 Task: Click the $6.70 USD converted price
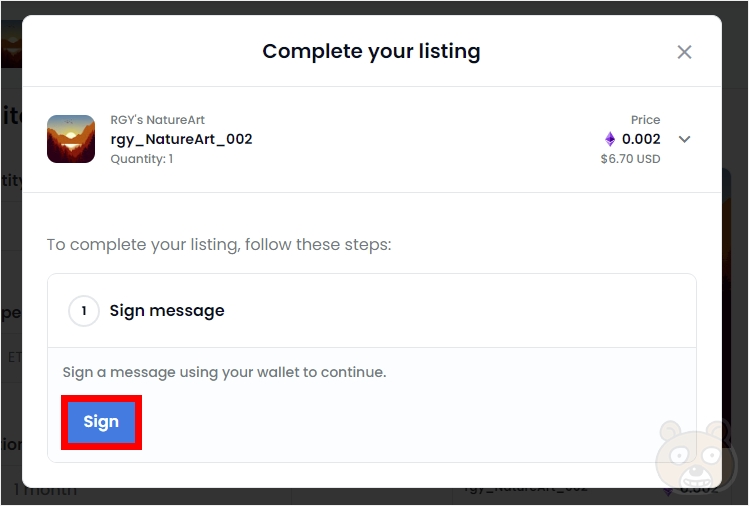click(630, 159)
